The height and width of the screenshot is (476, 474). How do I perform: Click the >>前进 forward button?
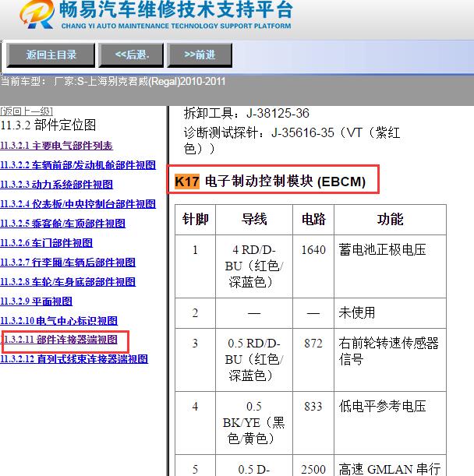pos(200,55)
